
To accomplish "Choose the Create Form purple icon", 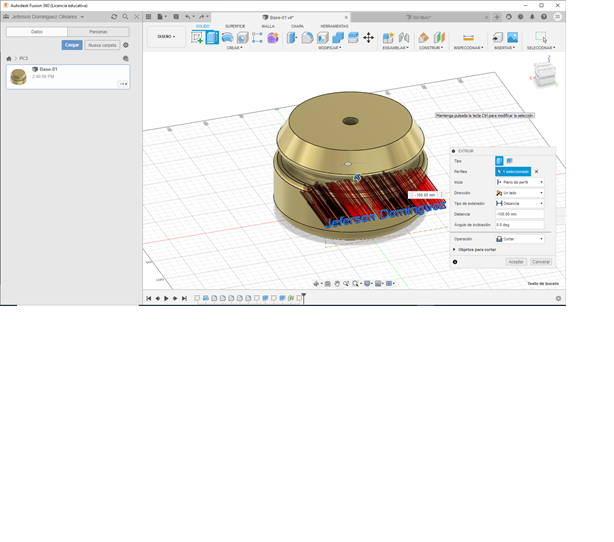I will [x=273, y=38].
